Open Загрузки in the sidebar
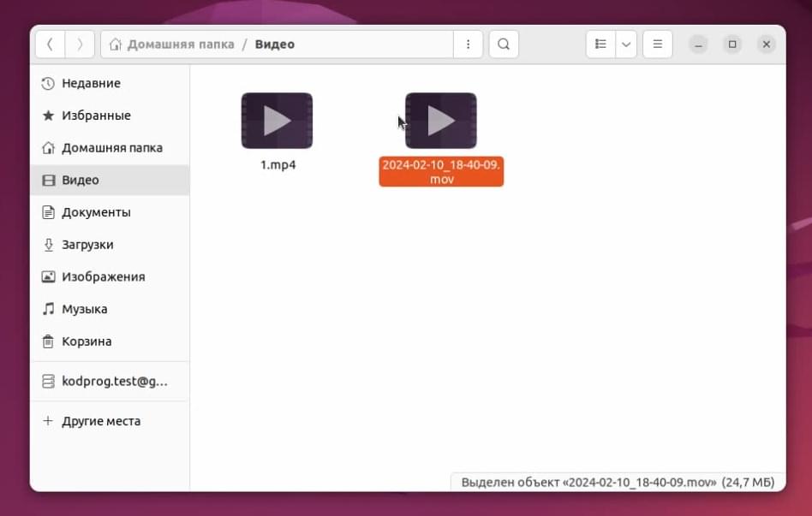This screenshot has height=516, width=812. [x=110, y=245]
